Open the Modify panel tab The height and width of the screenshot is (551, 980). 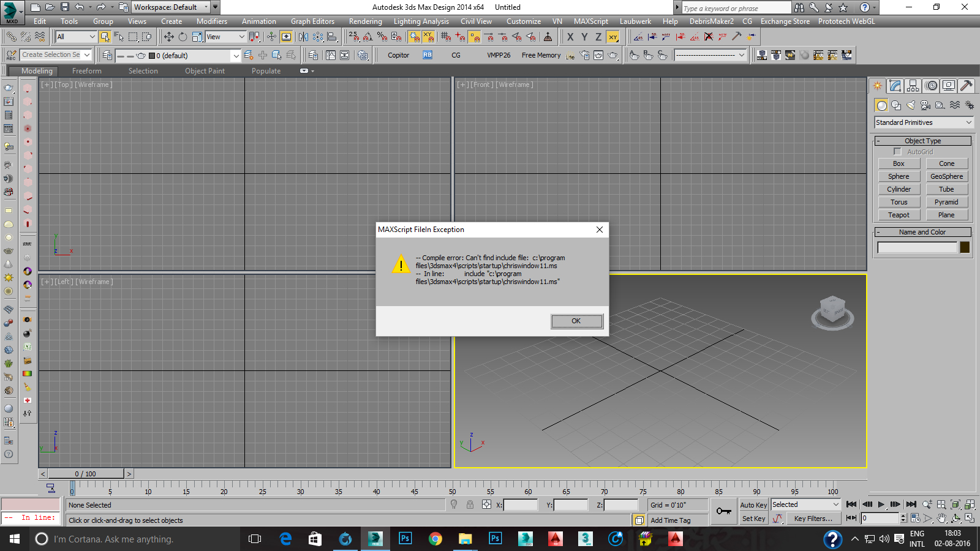coord(895,86)
